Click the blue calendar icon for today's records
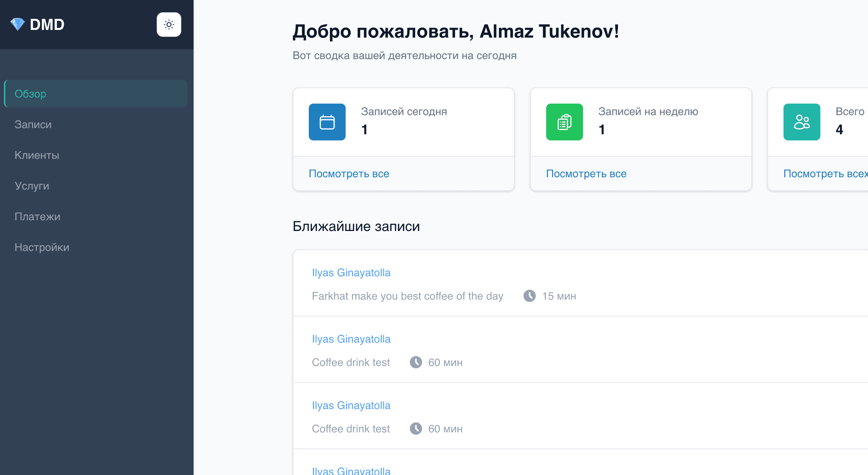 click(327, 122)
